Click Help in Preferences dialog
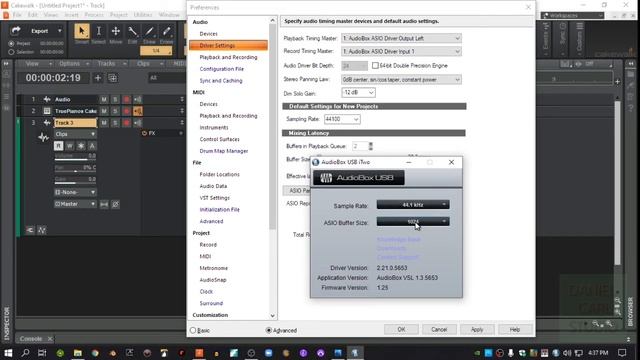The width and height of the screenshot is (640, 360). [x=515, y=329]
